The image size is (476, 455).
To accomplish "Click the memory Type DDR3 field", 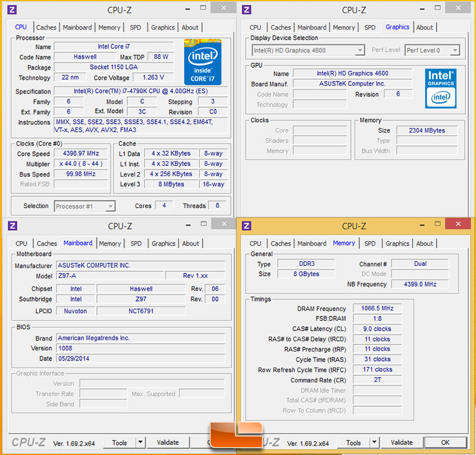I will pos(306,263).
